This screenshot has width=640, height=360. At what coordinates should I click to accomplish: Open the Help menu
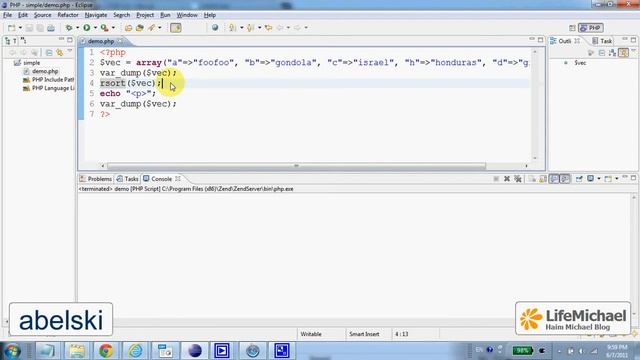click(210, 15)
